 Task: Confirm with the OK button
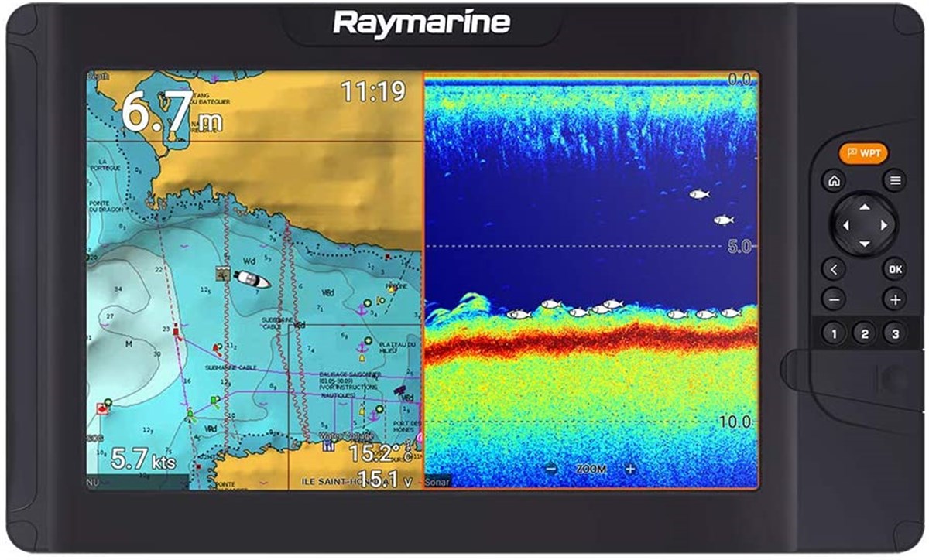(x=895, y=270)
